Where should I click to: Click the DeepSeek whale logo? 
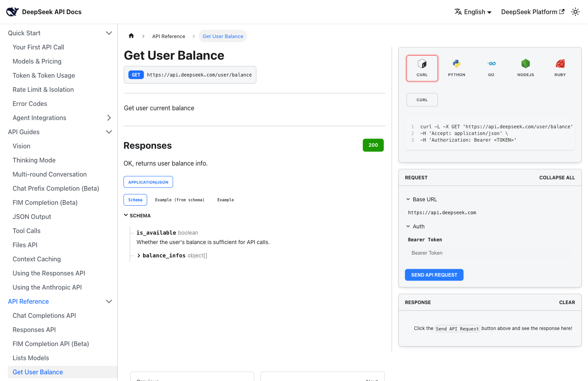coord(13,12)
